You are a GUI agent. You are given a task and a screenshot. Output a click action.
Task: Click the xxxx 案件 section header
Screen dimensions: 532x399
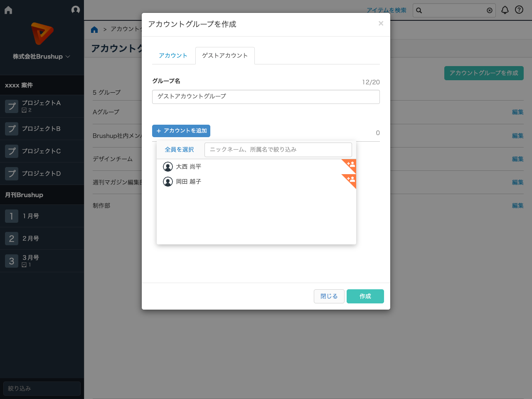tap(42, 85)
